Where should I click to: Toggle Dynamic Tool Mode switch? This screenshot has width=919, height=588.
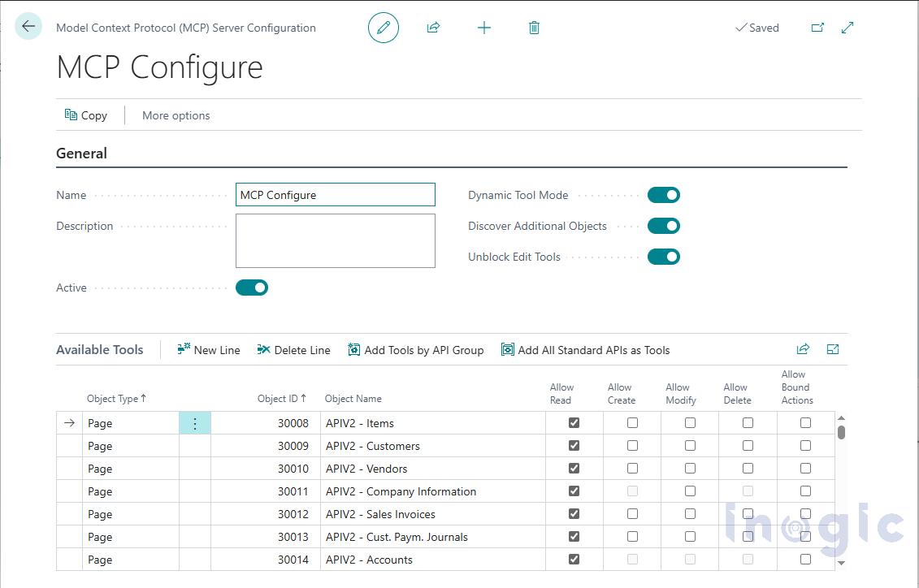click(664, 195)
